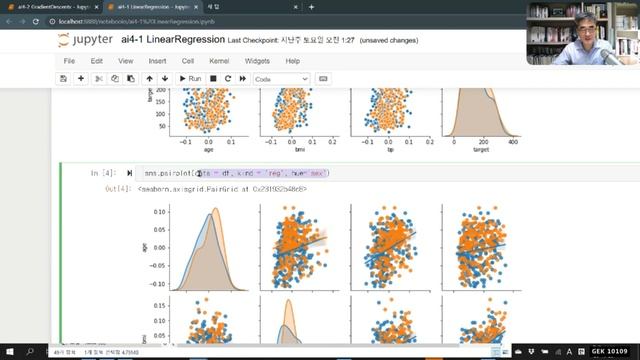The height and width of the screenshot is (360, 640).
Task: Click the input language A indicator in tray
Action: (x=569, y=351)
